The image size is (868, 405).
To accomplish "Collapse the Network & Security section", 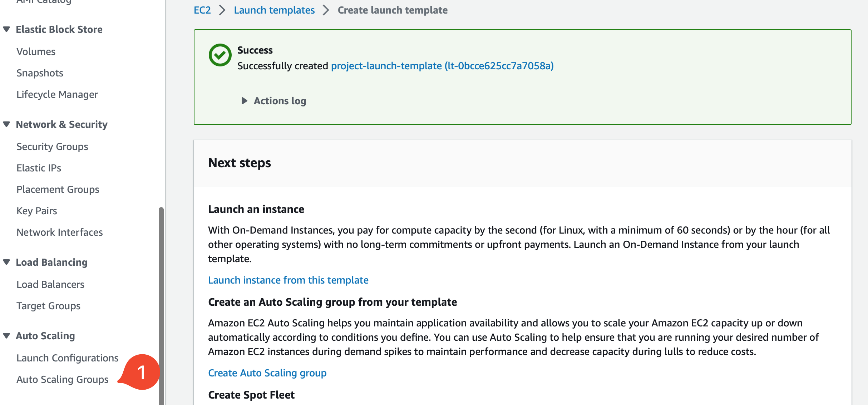I will click(6, 124).
